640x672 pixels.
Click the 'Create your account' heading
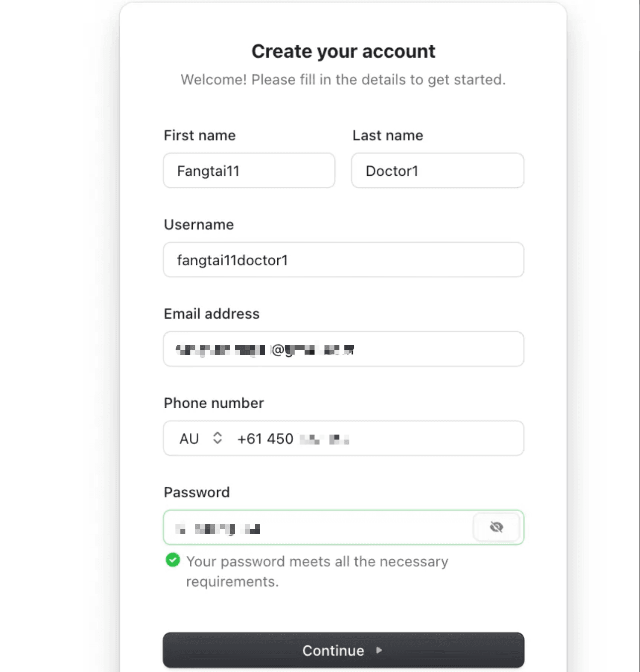(x=344, y=51)
